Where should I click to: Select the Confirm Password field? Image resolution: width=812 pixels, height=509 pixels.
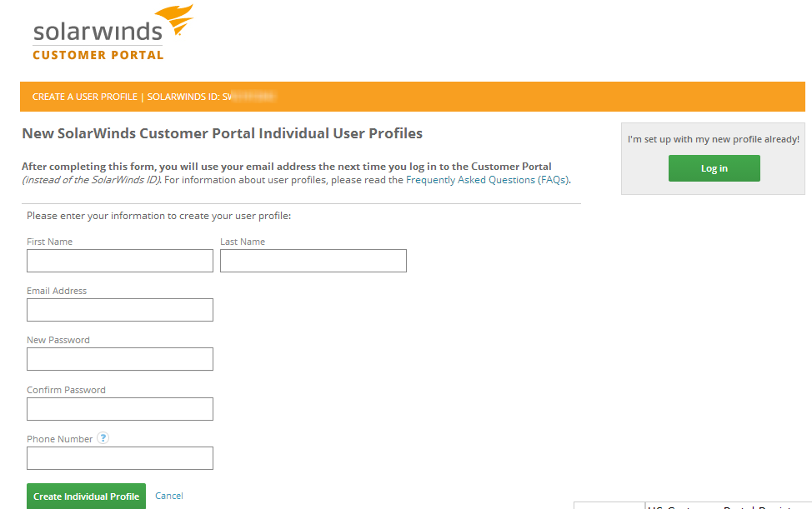(119, 408)
